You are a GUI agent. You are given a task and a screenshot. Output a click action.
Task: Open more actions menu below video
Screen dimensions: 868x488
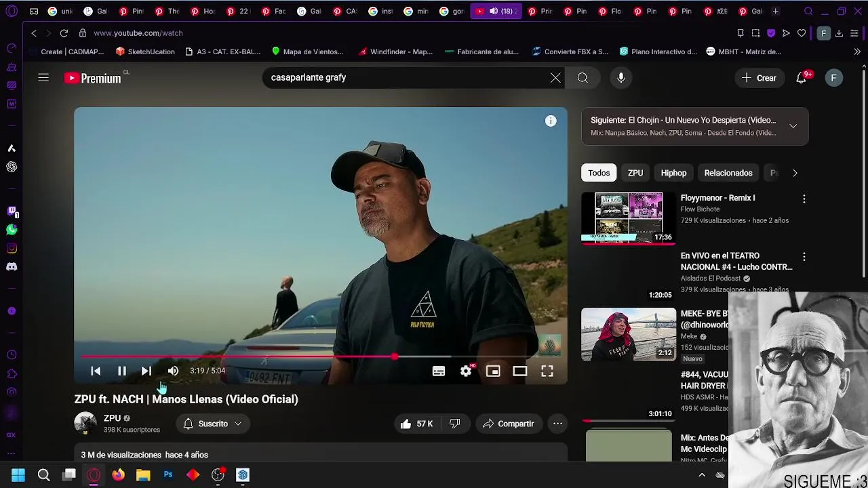pyautogui.click(x=557, y=424)
